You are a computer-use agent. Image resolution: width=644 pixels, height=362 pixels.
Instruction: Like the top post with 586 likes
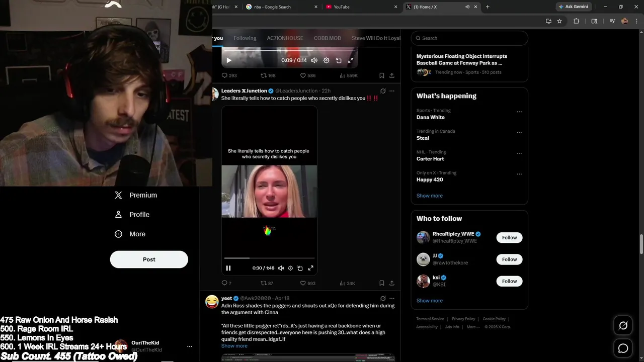click(307, 75)
